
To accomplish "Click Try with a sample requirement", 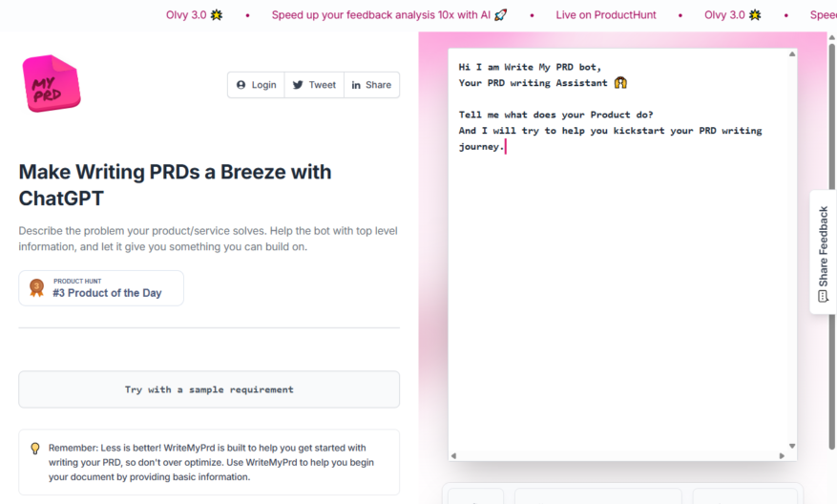I will [209, 389].
